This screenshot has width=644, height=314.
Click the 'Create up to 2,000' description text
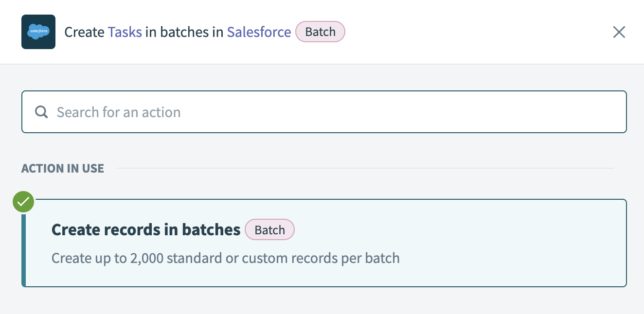(x=225, y=258)
